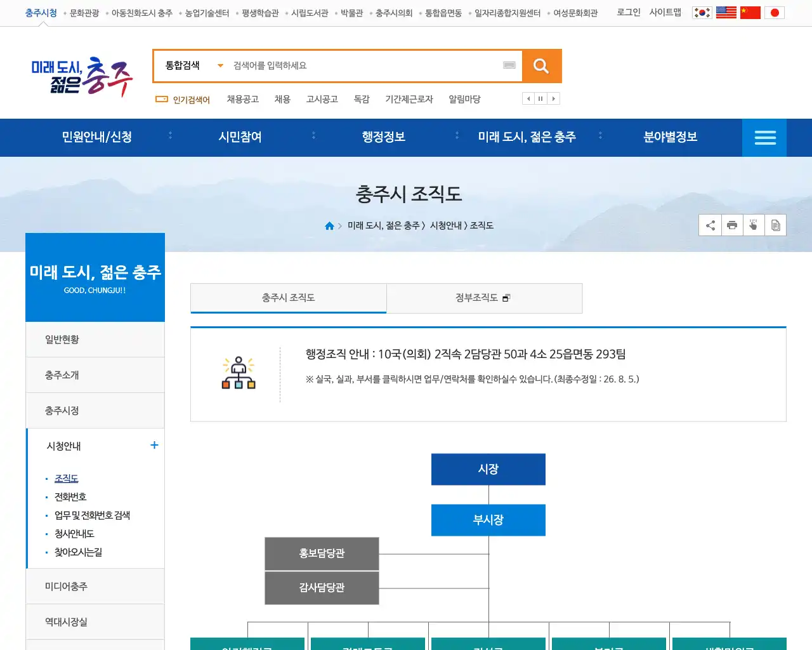Click the orange magnifier search button
The image size is (812, 650).
point(541,66)
